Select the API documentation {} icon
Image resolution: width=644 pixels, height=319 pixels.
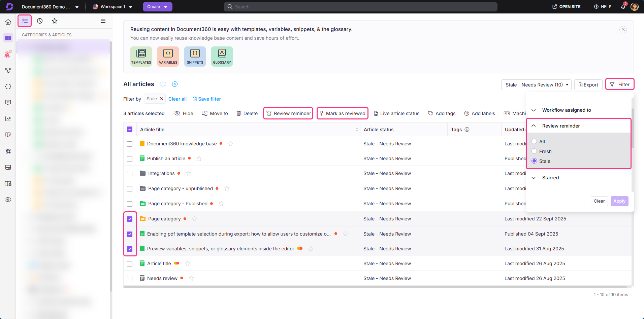point(8,86)
